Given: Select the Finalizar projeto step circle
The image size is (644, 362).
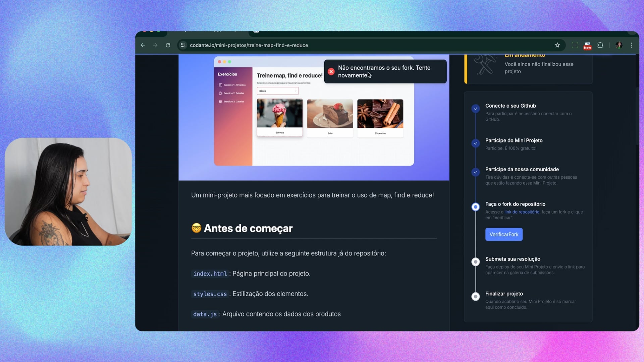Looking at the screenshot, I should [x=475, y=297].
